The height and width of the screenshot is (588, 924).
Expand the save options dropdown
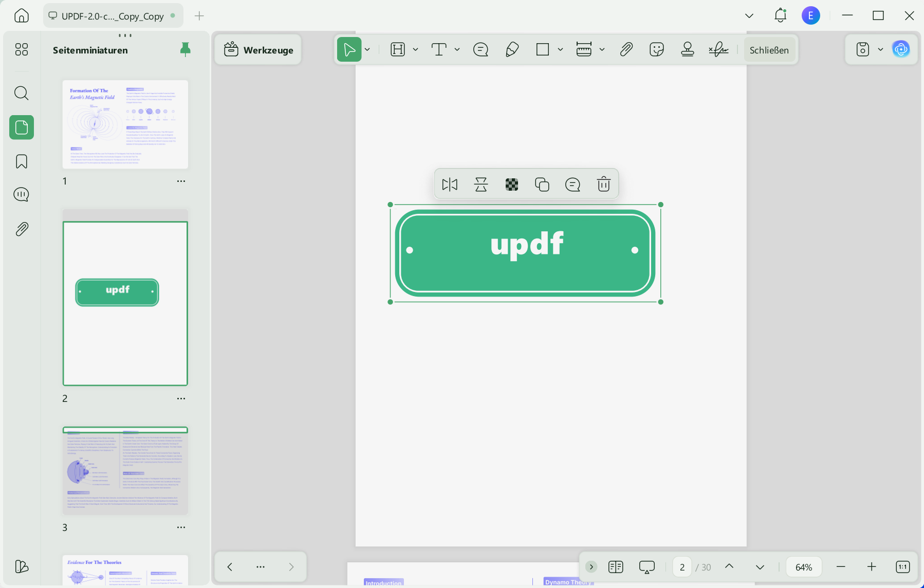click(x=880, y=50)
